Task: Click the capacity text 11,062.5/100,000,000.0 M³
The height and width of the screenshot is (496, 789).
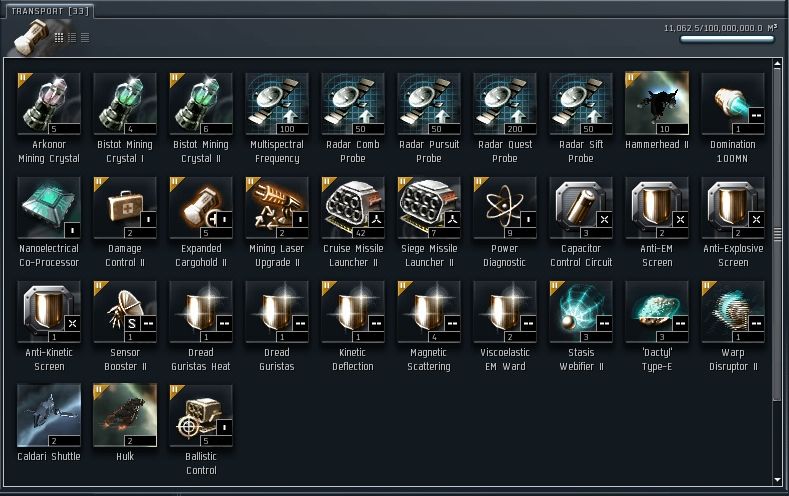Action: tap(721, 28)
